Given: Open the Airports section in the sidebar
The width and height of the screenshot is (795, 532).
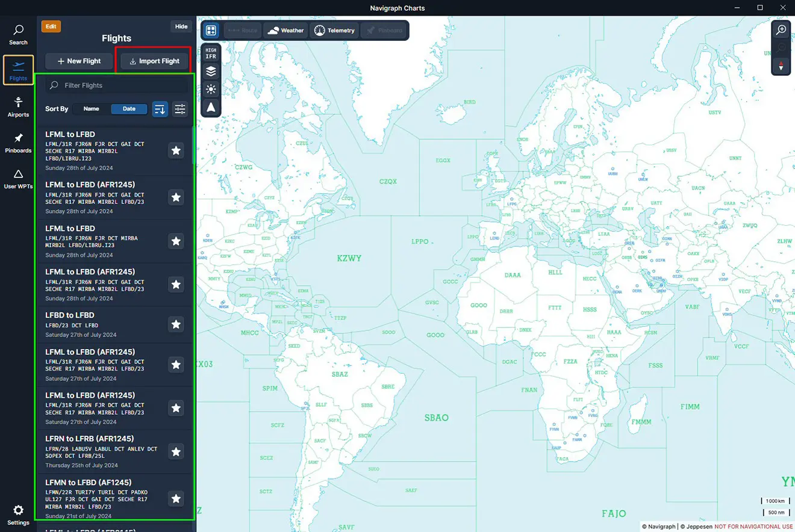Looking at the screenshot, I should (18, 107).
